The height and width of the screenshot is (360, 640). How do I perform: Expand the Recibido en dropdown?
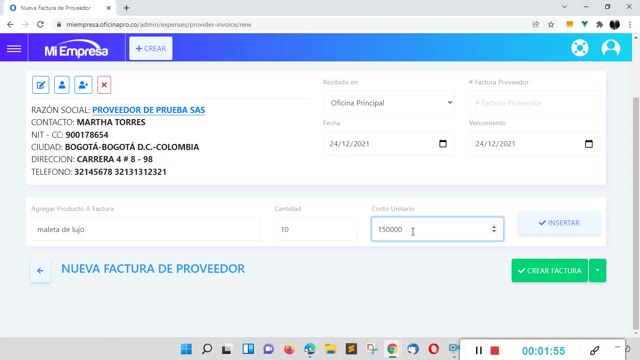coord(389,103)
